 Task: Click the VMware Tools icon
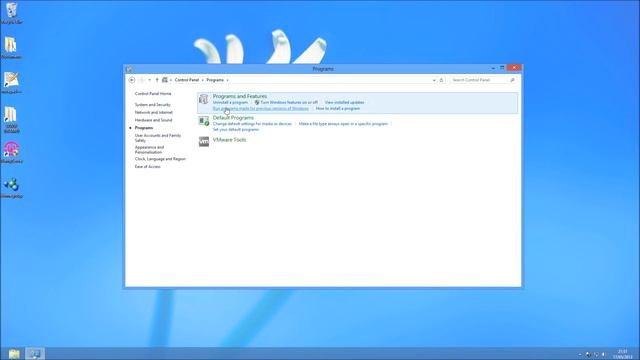(x=204, y=141)
